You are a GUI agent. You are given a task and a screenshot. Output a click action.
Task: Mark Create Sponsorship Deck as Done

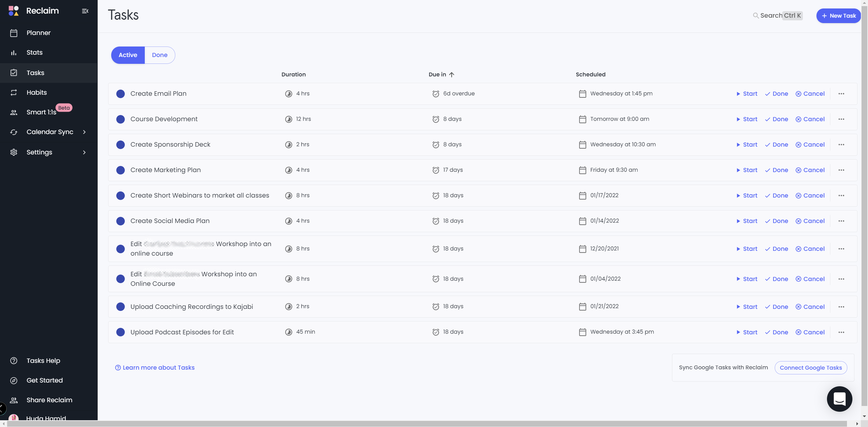pyautogui.click(x=776, y=145)
